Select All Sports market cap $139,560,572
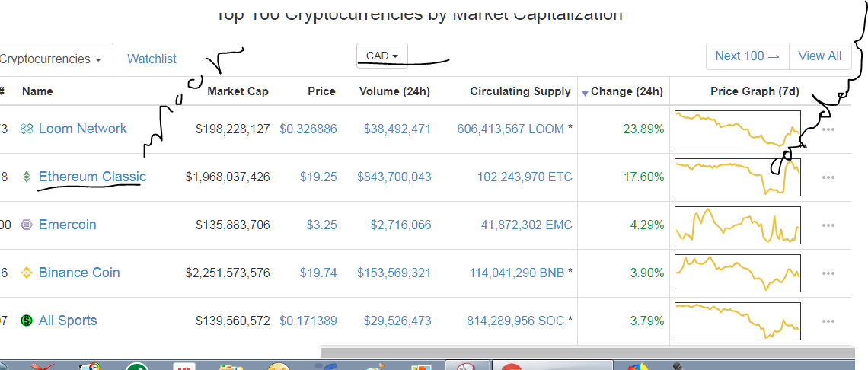 point(233,321)
